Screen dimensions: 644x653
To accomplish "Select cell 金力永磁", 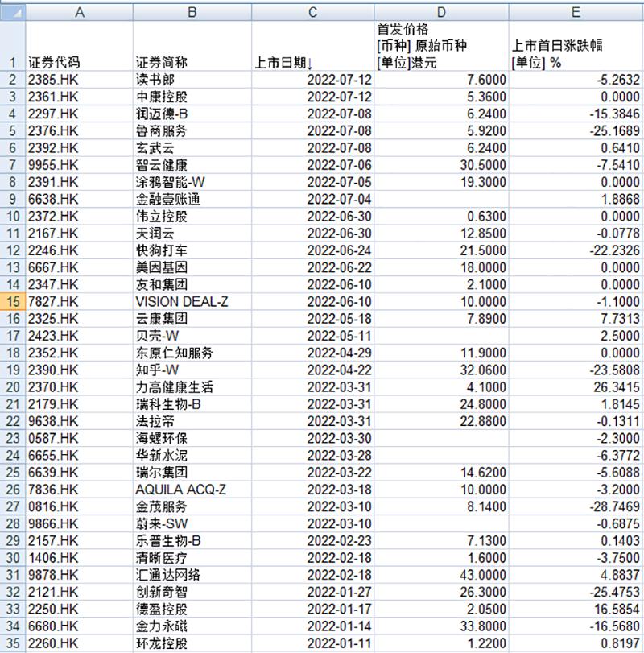I will (x=192, y=626).
